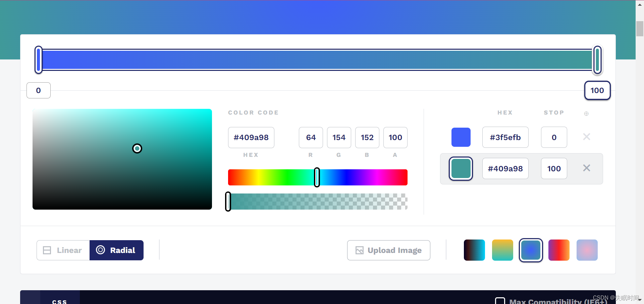
Task: Click the scrollbar up arrow
Action: pyautogui.click(x=640, y=4)
